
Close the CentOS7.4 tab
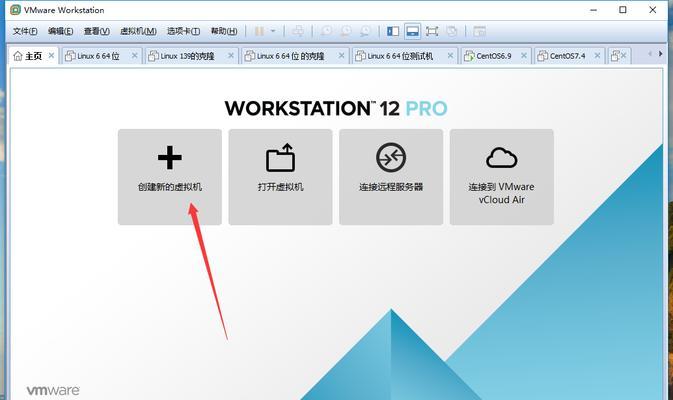click(597, 55)
